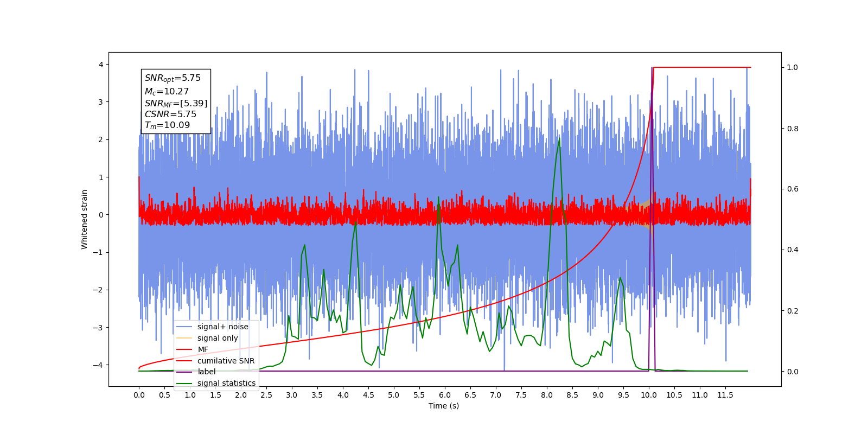Click the 0.2 tick on the right axis

793,311
